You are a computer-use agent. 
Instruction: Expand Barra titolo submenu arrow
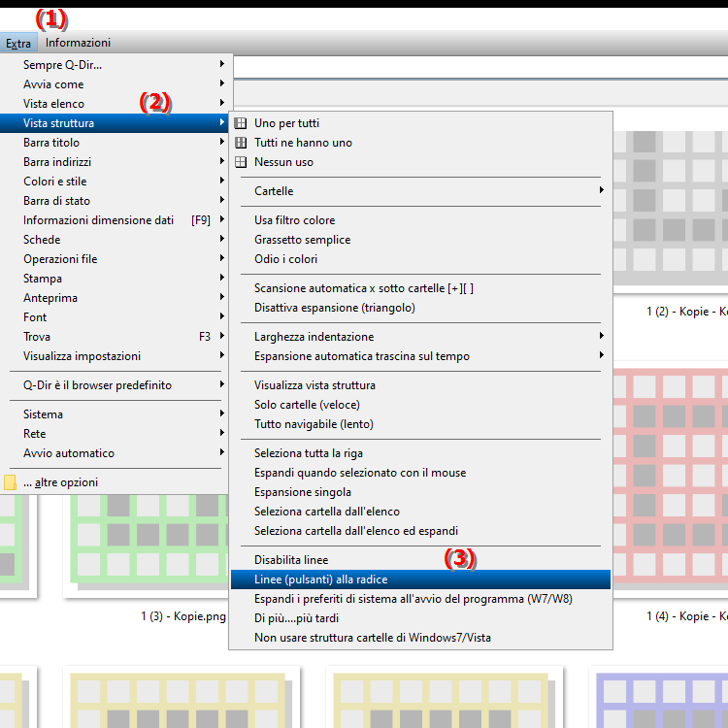(222, 142)
